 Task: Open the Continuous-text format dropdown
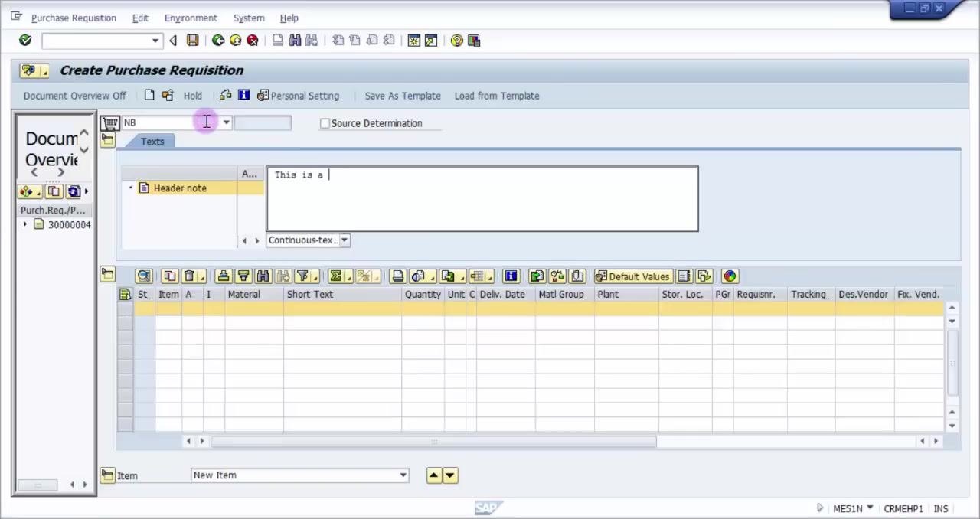(x=345, y=240)
